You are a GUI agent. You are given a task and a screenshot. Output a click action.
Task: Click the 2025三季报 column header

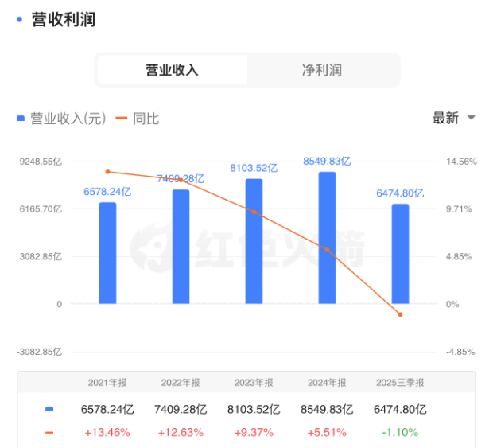[400, 383]
